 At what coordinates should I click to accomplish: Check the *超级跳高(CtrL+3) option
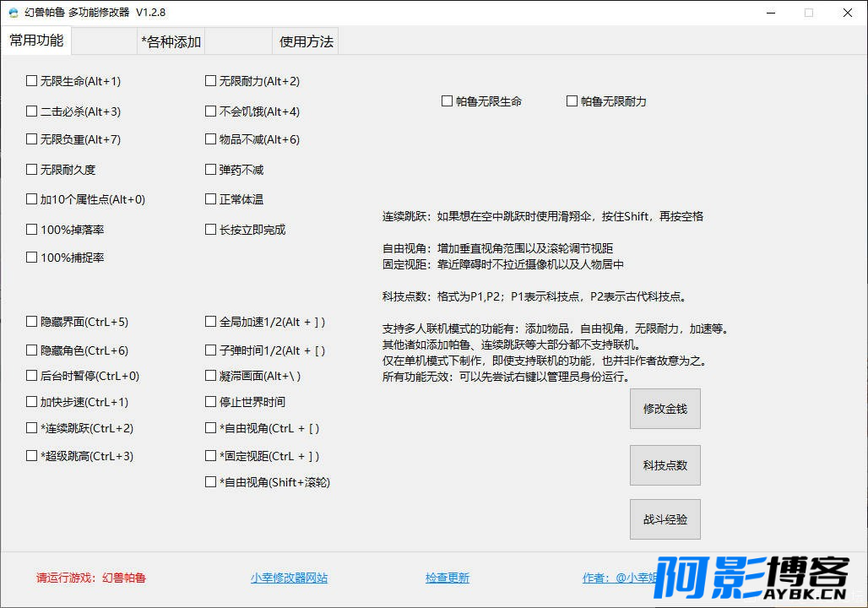point(32,456)
